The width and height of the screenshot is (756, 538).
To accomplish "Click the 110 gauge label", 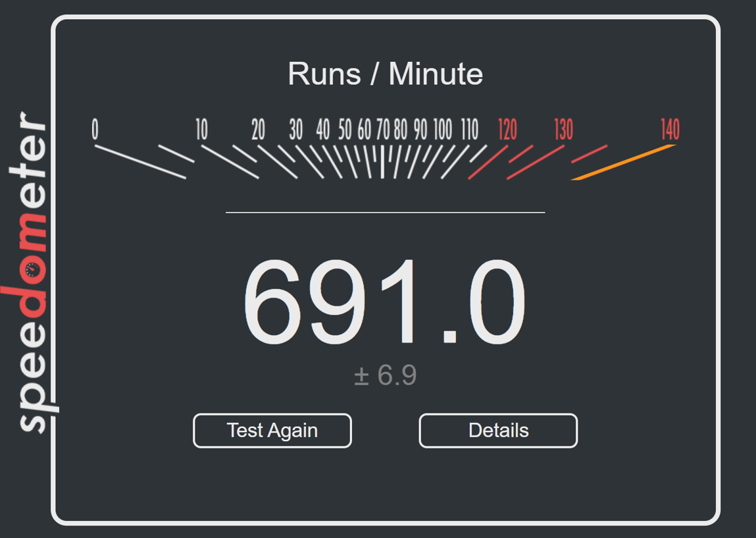I will point(470,129).
